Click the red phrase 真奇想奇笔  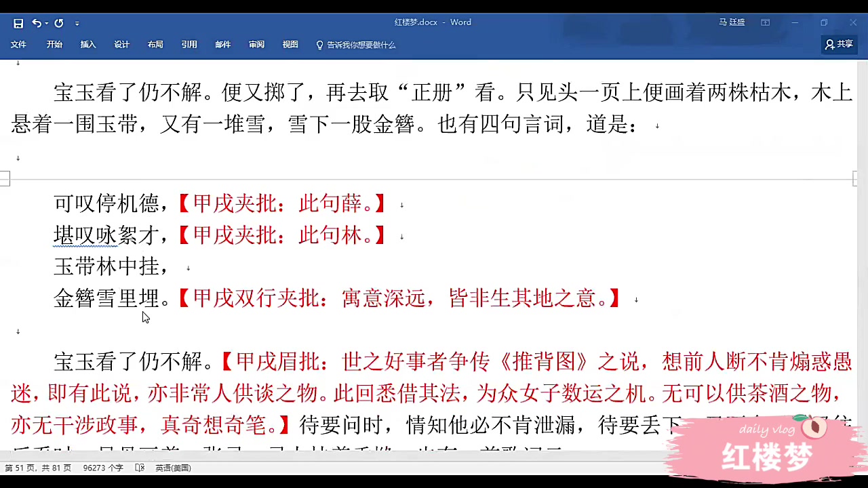214,425
